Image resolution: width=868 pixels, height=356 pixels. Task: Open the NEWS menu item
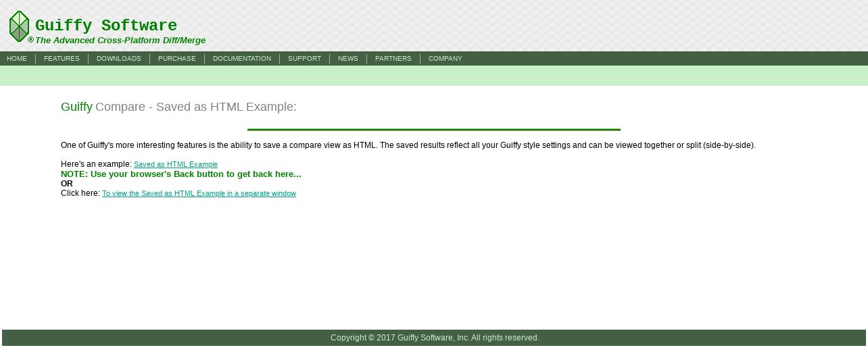[348, 59]
